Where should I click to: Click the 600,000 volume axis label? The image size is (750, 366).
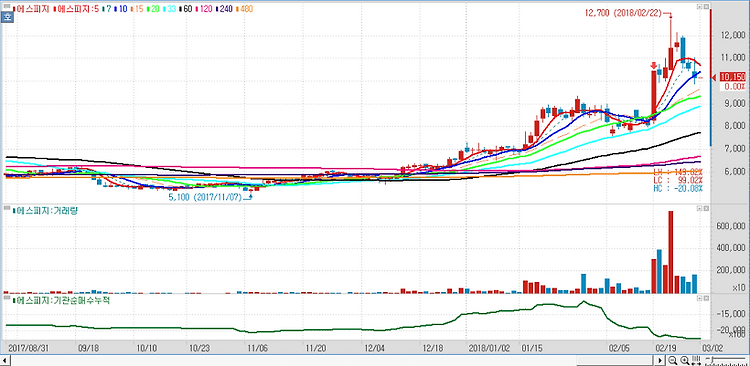(731, 225)
